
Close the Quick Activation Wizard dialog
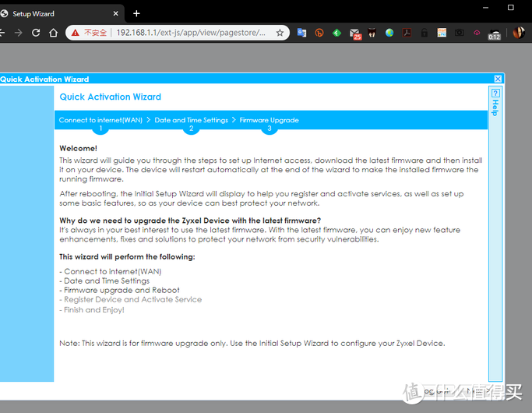(498, 79)
